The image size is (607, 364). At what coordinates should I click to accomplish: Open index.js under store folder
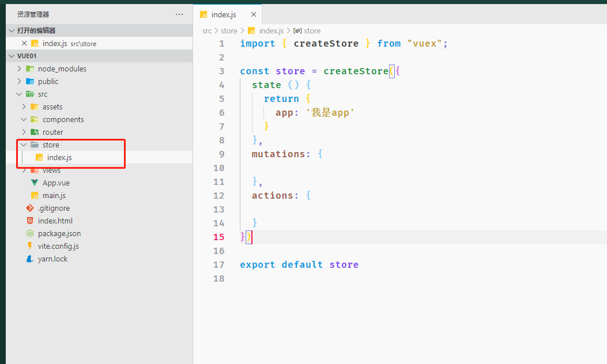(59, 158)
